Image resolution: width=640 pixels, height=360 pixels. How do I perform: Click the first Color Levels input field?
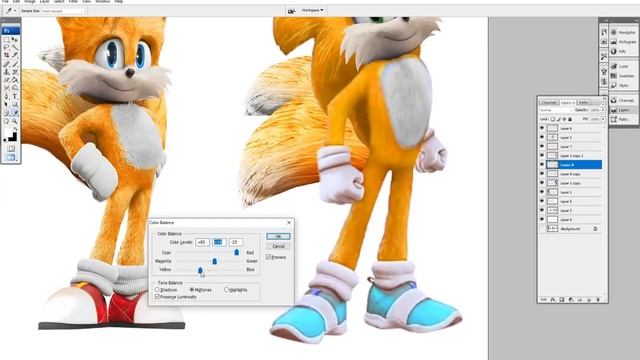point(202,242)
